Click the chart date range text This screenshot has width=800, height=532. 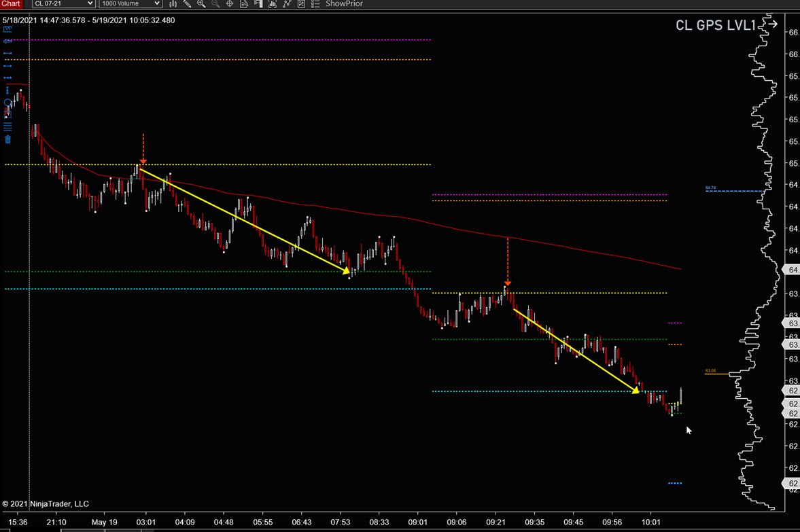(89, 20)
